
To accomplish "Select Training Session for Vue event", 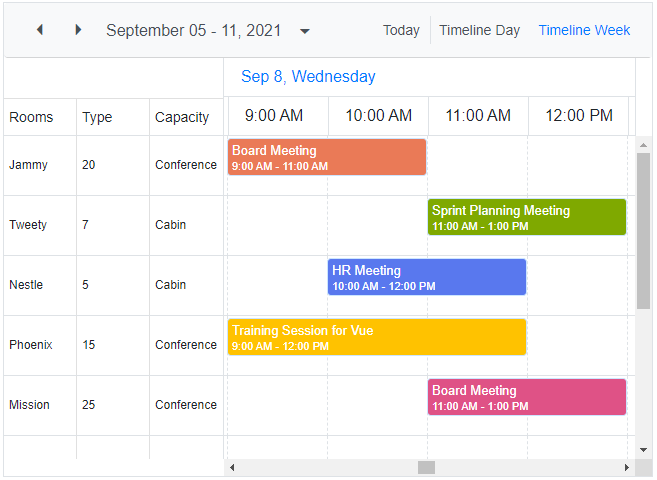I will coord(377,337).
